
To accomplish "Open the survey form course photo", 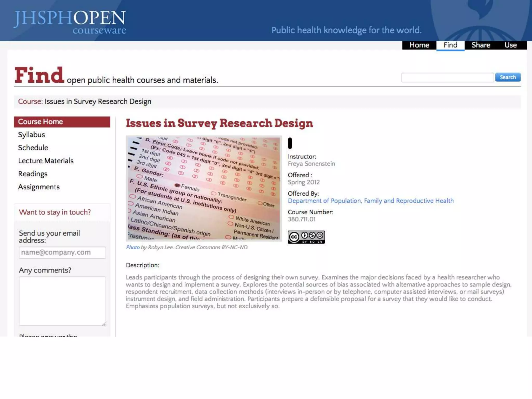I will tap(204, 188).
